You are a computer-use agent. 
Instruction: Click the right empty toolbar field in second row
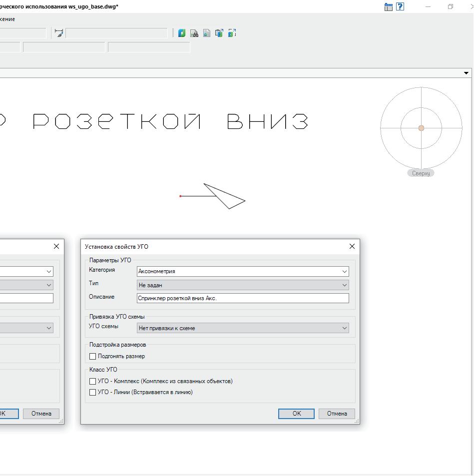(x=149, y=47)
